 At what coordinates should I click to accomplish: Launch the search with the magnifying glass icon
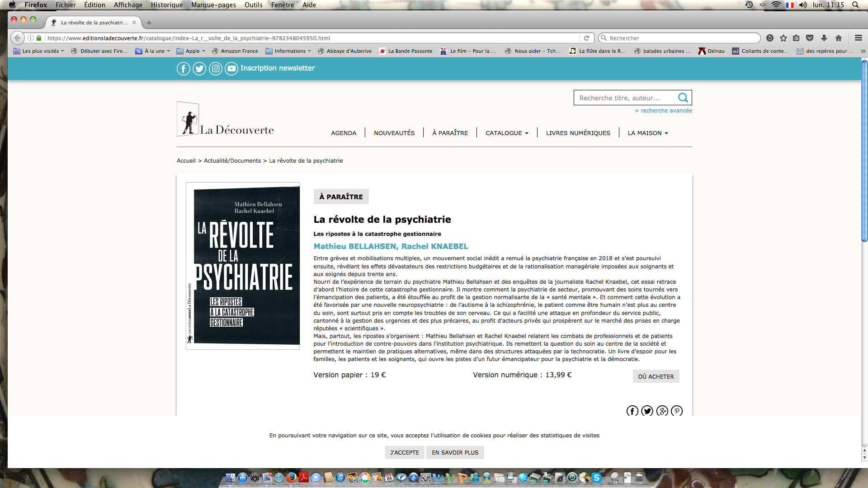pyautogui.click(x=683, y=97)
